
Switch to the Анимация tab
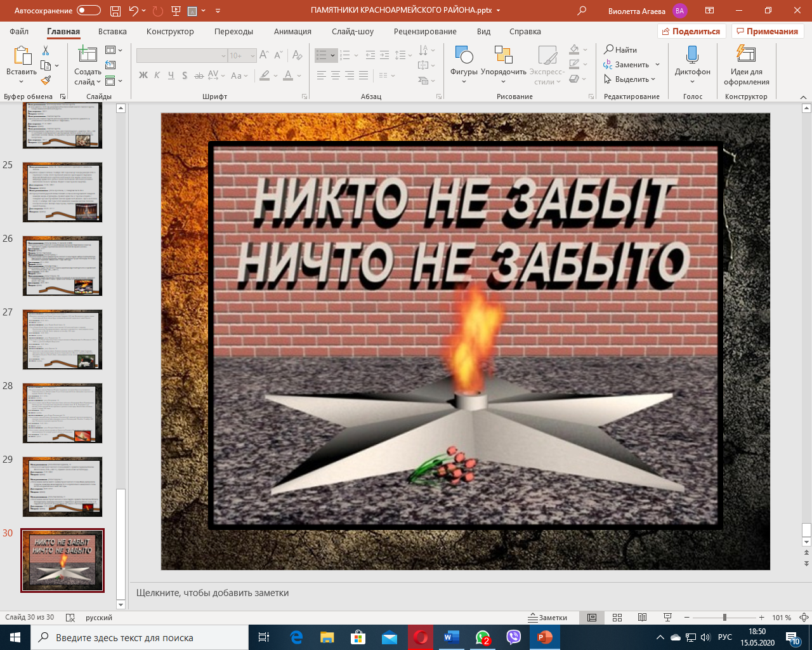pyautogui.click(x=292, y=31)
